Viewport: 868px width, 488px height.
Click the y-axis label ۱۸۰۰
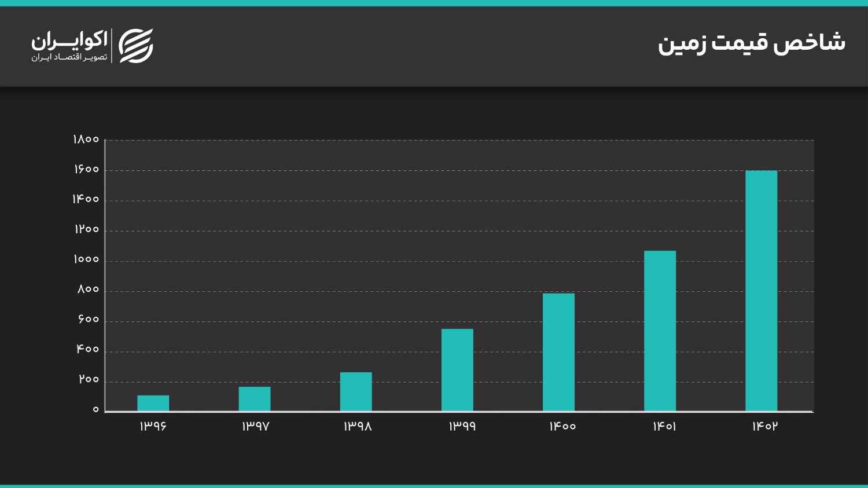pyautogui.click(x=86, y=140)
